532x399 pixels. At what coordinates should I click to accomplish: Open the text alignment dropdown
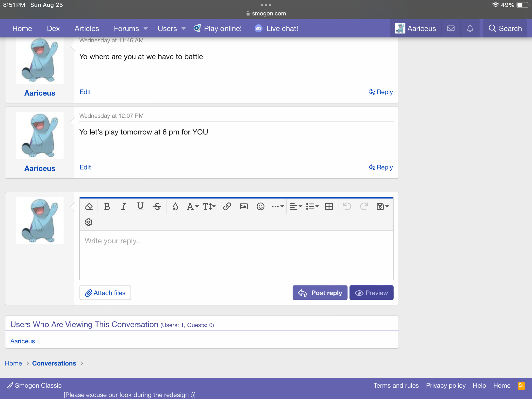pos(296,206)
